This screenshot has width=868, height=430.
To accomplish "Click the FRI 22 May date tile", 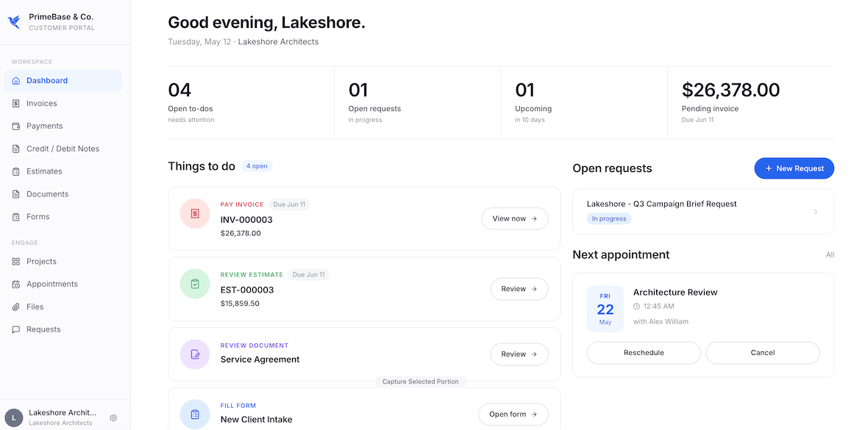I will click(605, 309).
